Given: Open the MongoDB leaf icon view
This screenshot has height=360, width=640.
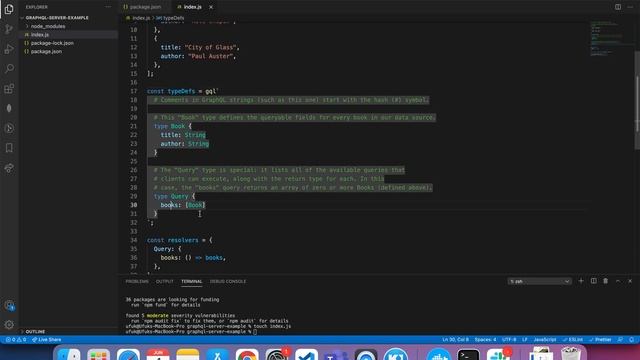Looking at the screenshot, I should [9, 108].
